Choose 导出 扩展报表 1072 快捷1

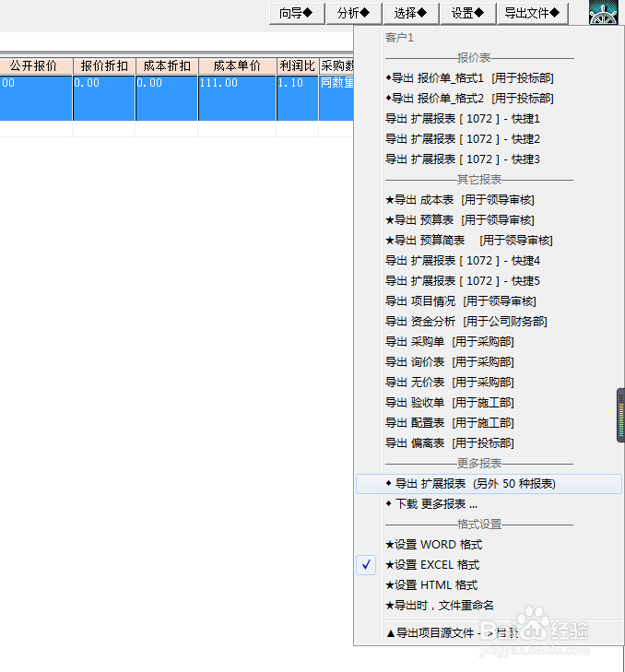489,119
